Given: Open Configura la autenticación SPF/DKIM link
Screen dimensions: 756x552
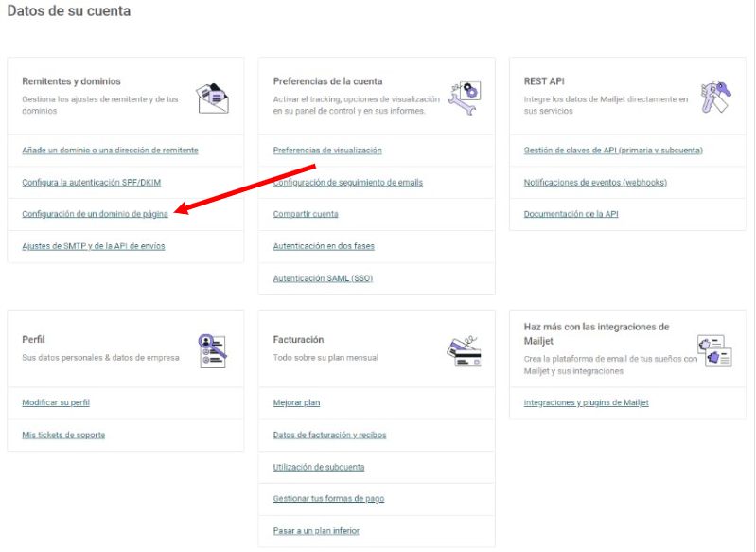Looking at the screenshot, I should point(91,183).
